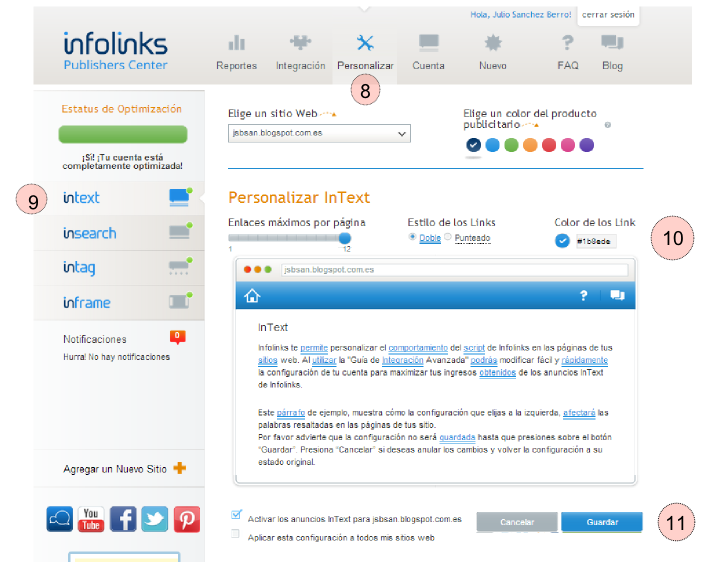This screenshot has height=562, width=718.
Task: Open the Pinterest social icon
Action: pyautogui.click(x=186, y=519)
